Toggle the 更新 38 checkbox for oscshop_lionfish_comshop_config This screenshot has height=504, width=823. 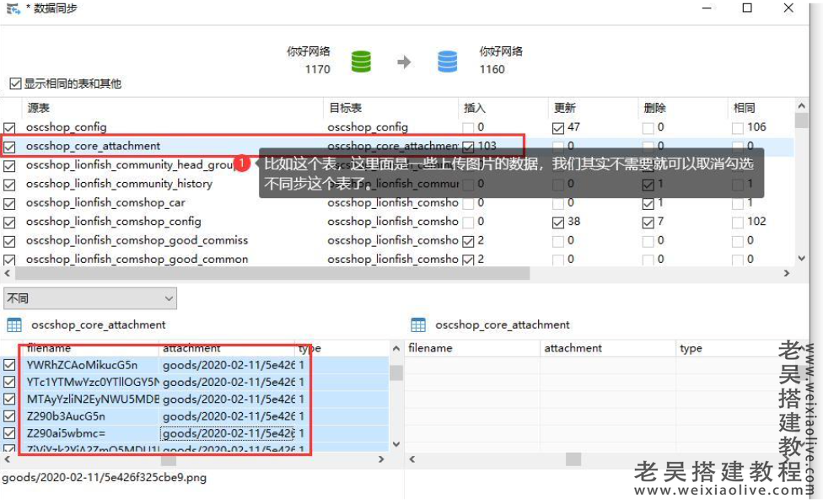558,222
